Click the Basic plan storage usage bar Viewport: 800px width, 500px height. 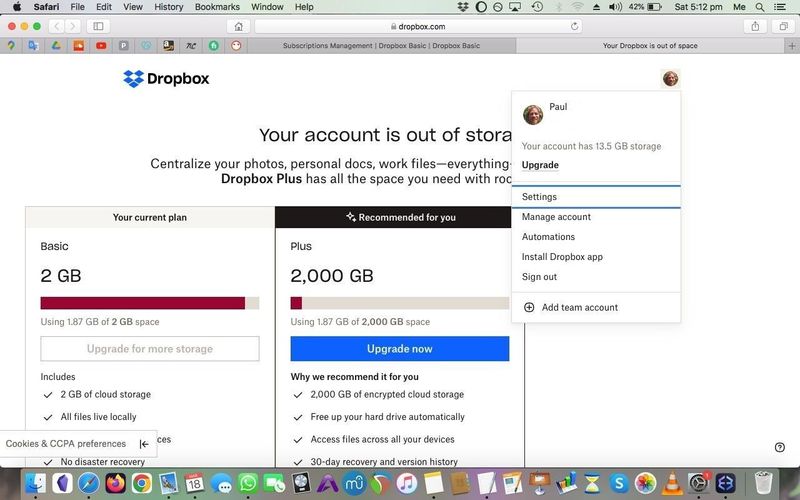150,303
